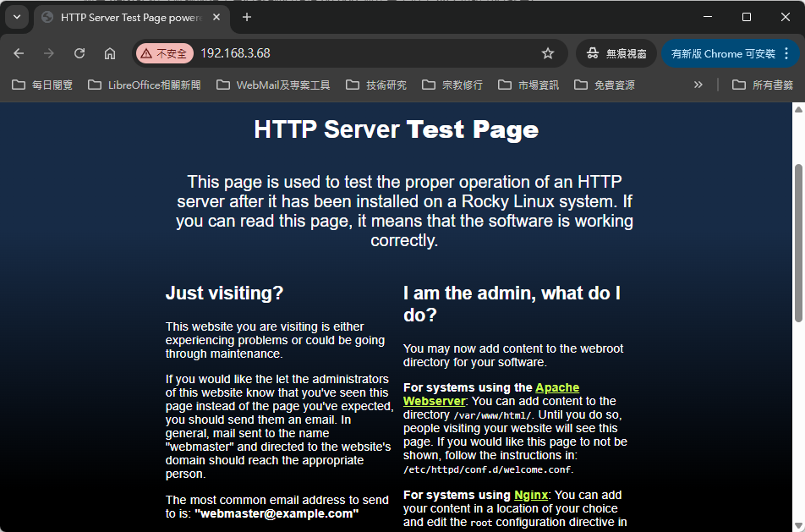This screenshot has height=532, width=805.
Task: Click the /etc/httpd/conf.d/welcome.conf path text
Action: click(487, 469)
